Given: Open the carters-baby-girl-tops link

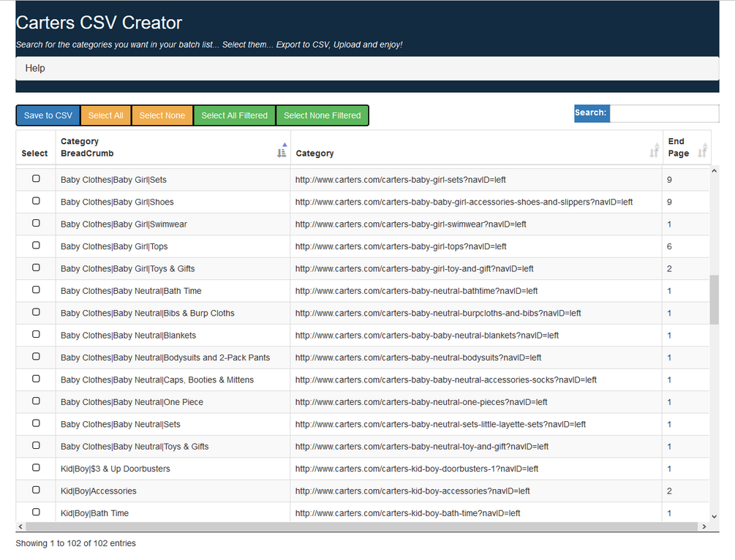Looking at the screenshot, I should 388,246.
